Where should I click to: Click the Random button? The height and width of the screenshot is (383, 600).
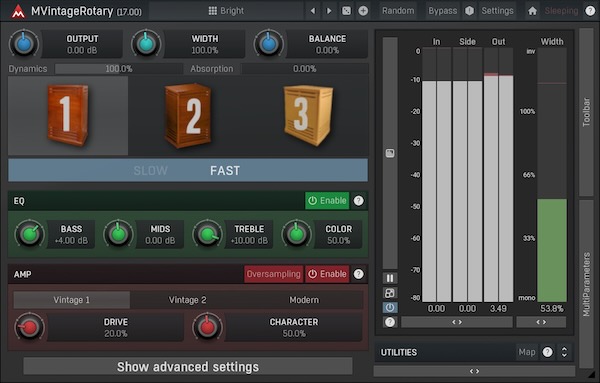(398, 11)
